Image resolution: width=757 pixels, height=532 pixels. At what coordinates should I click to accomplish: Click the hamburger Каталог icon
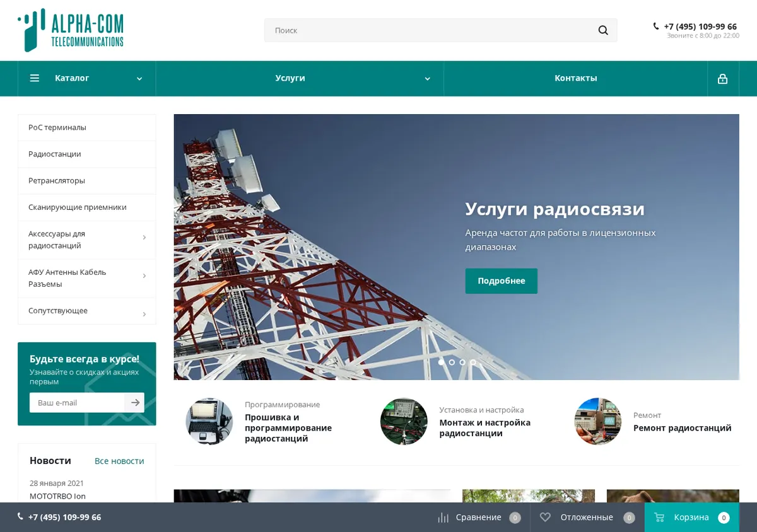[35, 78]
